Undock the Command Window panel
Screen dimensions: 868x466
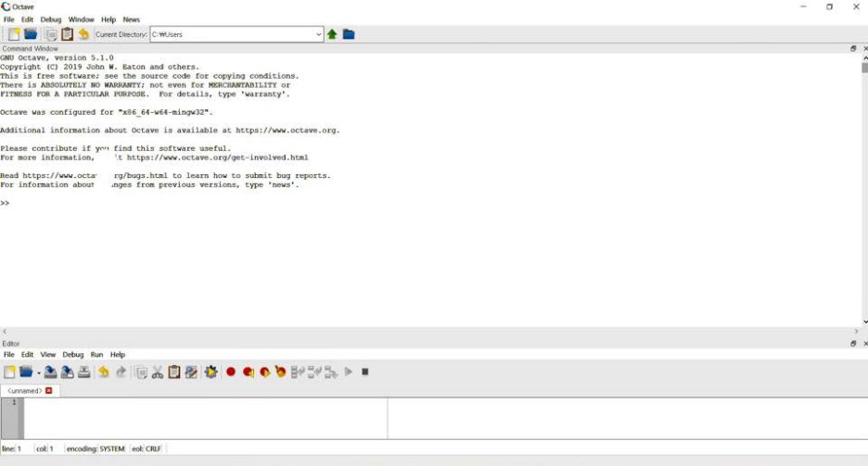(853, 49)
